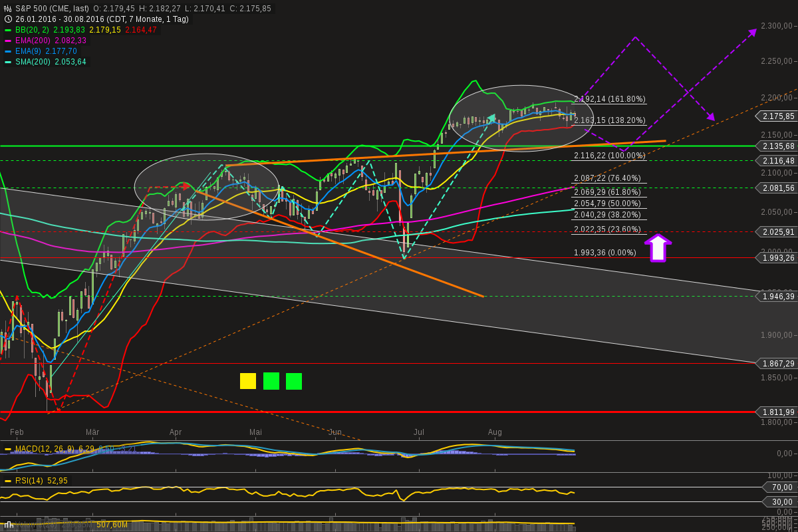Viewport: 798px width, 532px height.
Task: Click the EMA(9) indicator label
Action: [29, 51]
